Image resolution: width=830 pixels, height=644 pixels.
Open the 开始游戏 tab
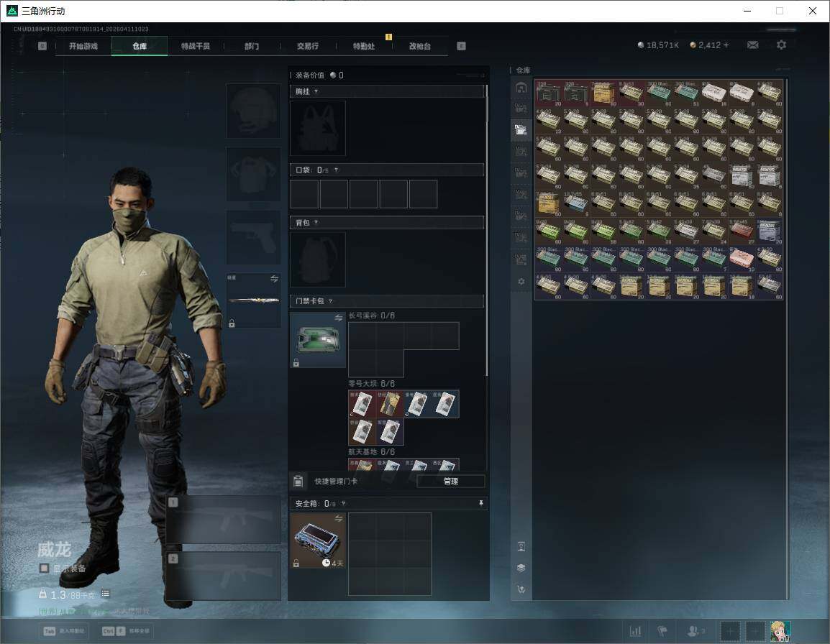click(83, 46)
